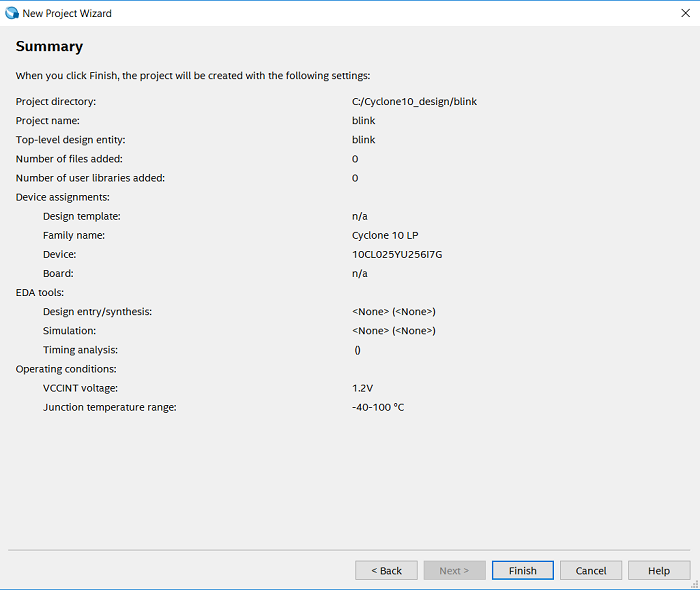Click the Summary heading
The height and width of the screenshot is (590, 700).
[49, 47]
